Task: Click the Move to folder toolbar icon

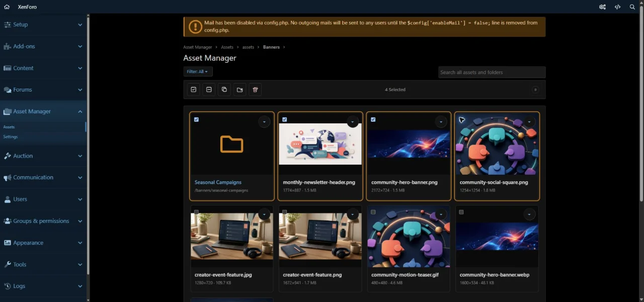Action: click(x=239, y=90)
